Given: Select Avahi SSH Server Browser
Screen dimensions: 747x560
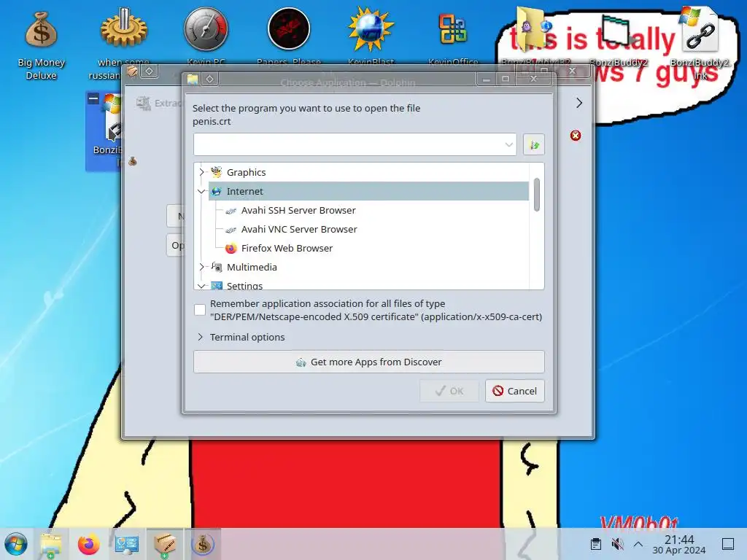Looking at the screenshot, I should pos(298,210).
